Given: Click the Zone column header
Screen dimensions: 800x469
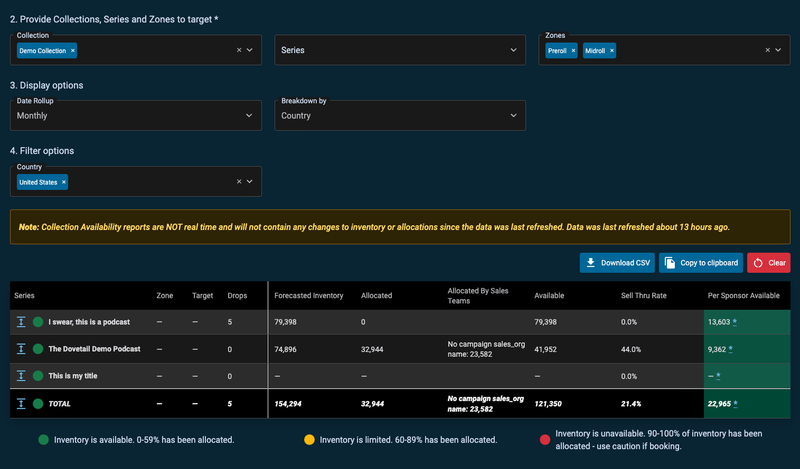Looking at the screenshot, I should click(x=165, y=295).
